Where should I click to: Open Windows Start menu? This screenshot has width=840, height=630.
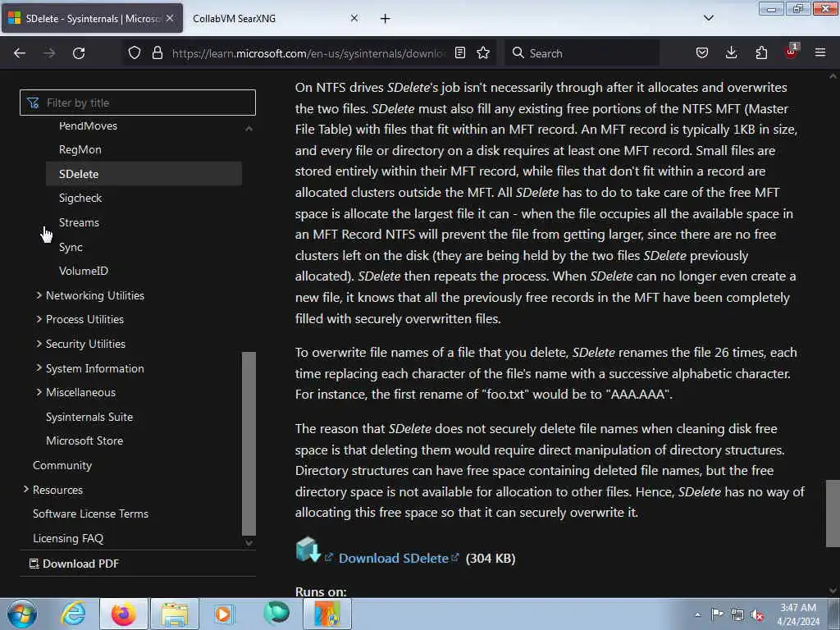point(21,614)
